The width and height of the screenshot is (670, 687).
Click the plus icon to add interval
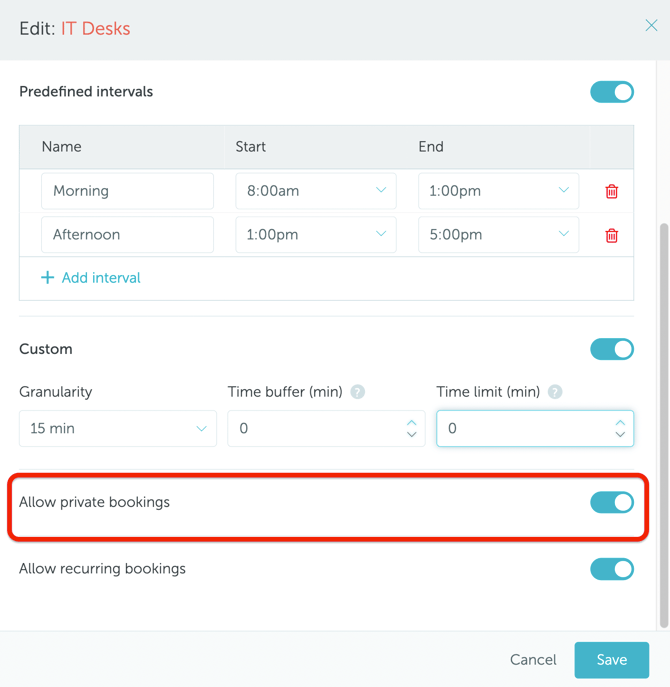pos(47,278)
